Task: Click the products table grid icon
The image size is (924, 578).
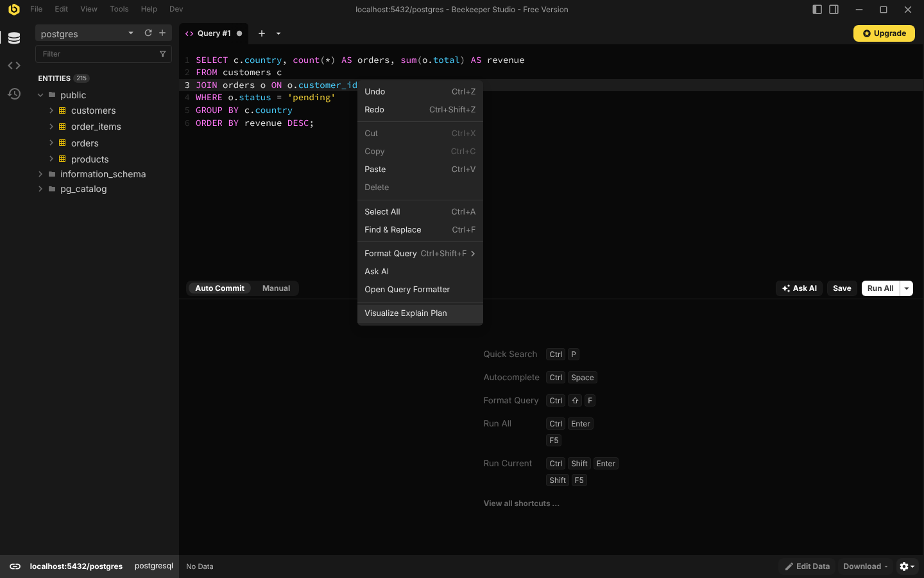Action: [62, 159]
